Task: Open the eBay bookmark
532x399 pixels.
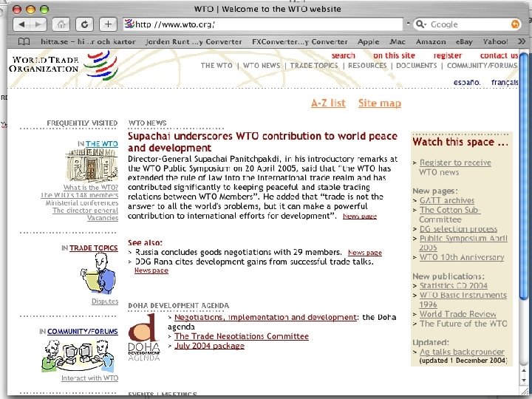Action: click(464, 41)
